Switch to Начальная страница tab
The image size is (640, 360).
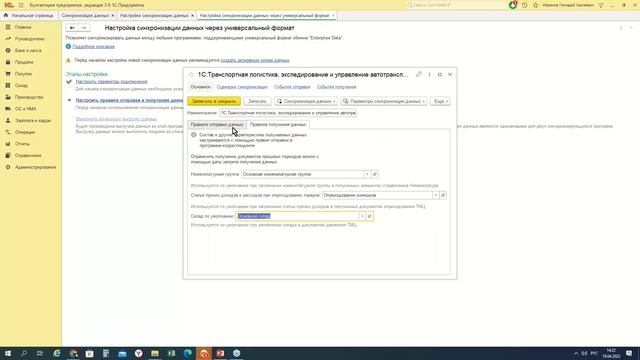29,16
